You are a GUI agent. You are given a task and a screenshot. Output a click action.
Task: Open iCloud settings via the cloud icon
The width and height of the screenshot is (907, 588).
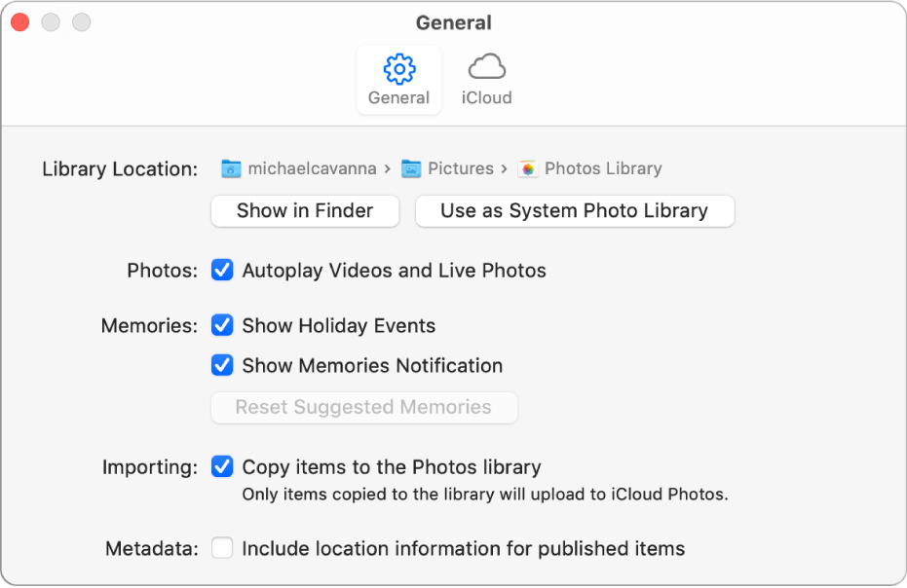click(485, 68)
